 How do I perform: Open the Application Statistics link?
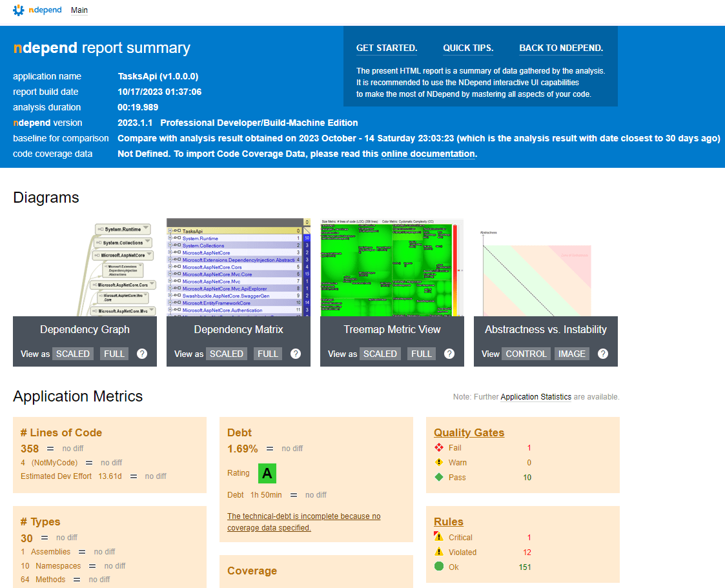pos(536,396)
